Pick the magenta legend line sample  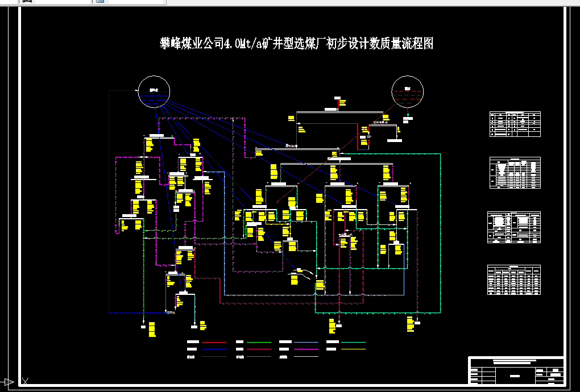(306, 349)
